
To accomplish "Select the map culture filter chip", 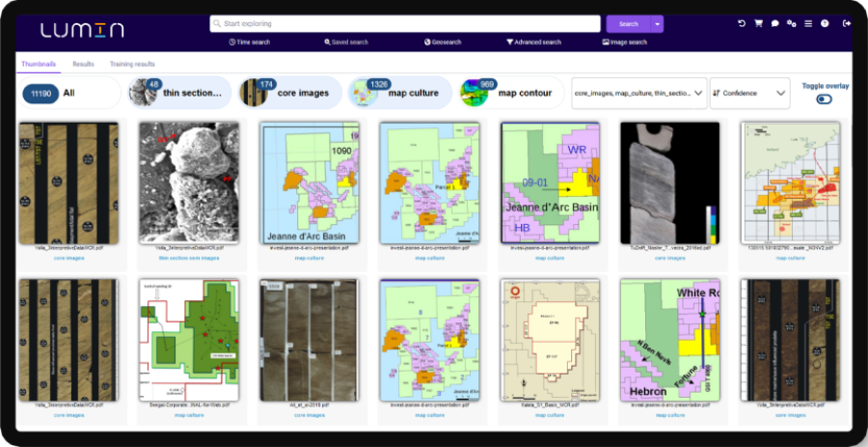I will 400,93.
